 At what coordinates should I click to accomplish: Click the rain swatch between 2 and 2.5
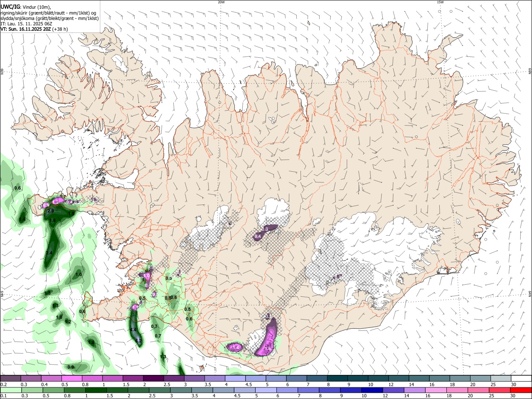click(138, 390)
